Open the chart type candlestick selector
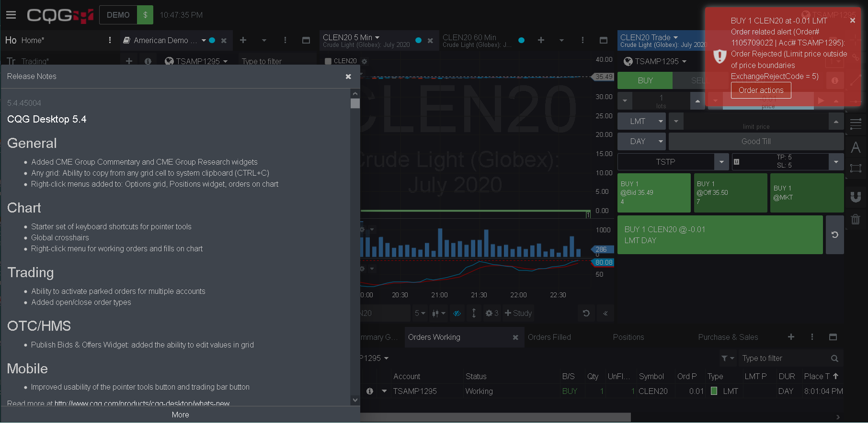Viewport: 868px width, 426px height. tap(438, 313)
